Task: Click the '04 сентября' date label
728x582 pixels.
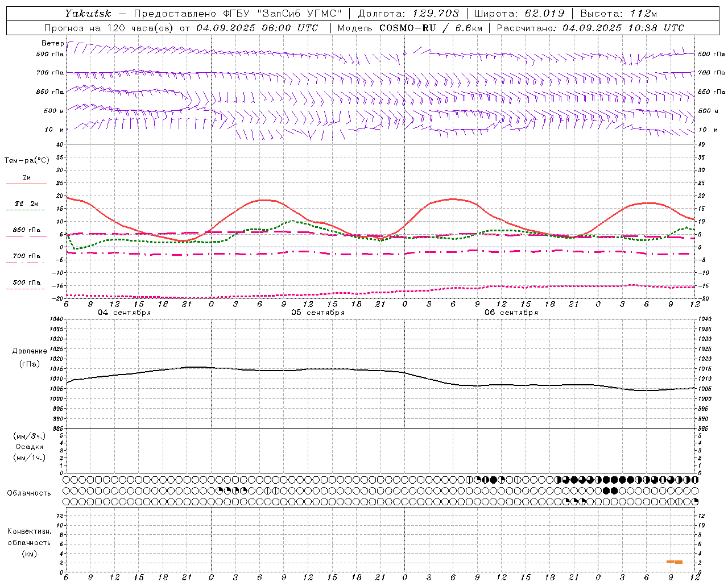Action: 125,313
